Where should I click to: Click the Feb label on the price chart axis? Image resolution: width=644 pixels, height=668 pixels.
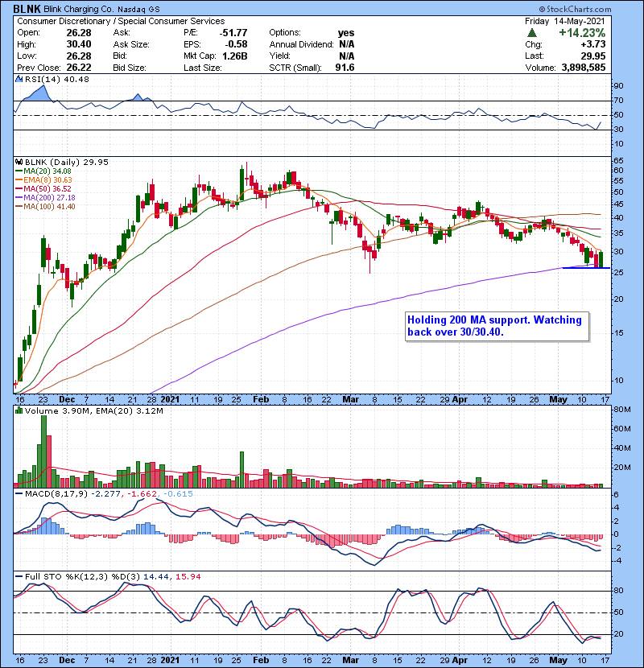pos(261,400)
